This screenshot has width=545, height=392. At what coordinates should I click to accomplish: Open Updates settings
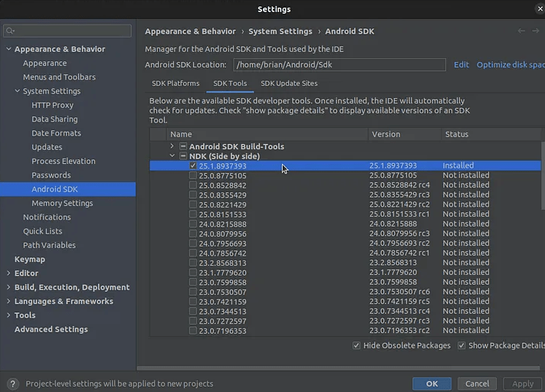[x=47, y=147]
